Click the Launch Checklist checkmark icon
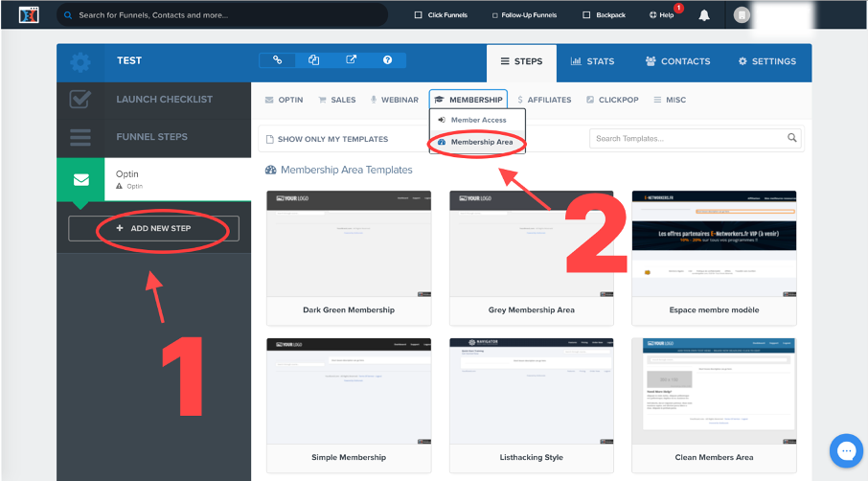Screen dimensions: 868x481 point(80,100)
